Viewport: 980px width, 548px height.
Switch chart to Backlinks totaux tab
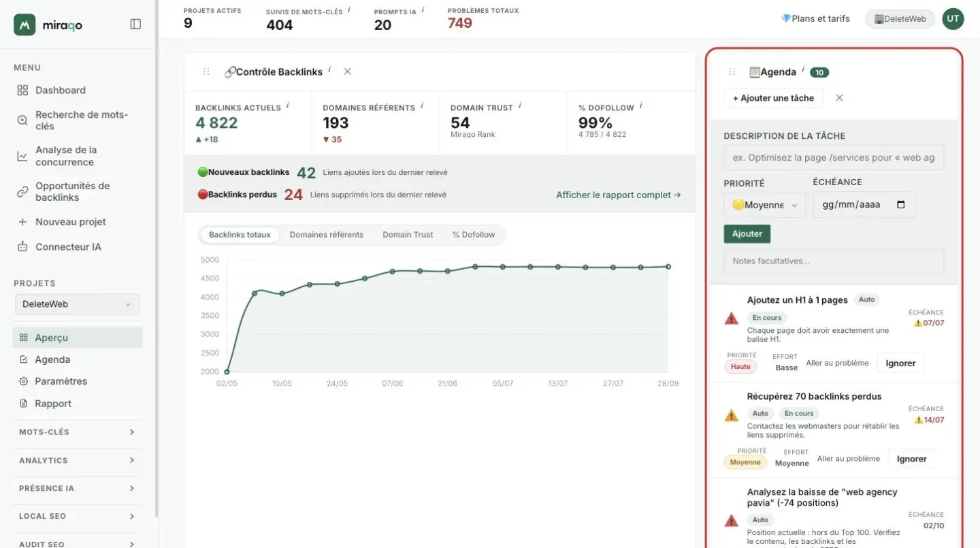240,235
